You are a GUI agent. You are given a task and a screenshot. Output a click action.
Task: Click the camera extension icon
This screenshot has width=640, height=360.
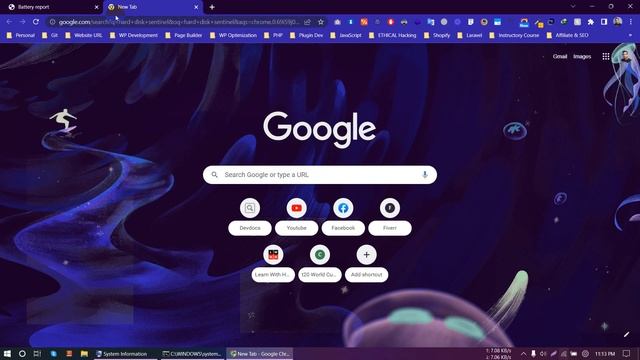(x=337, y=22)
